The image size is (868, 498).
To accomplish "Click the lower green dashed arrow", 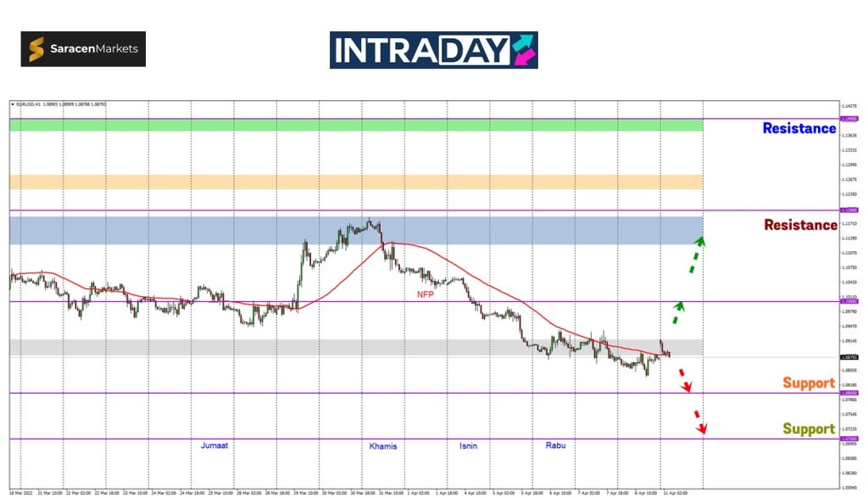I will coord(678,312).
